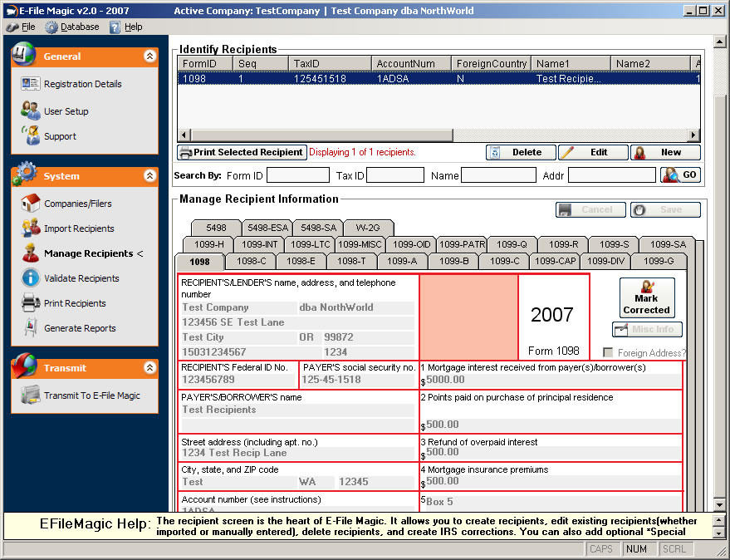This screenshot has width=730, height=560.
Task: Switch to the 1099-MISC tab
Action: point(360,244)
